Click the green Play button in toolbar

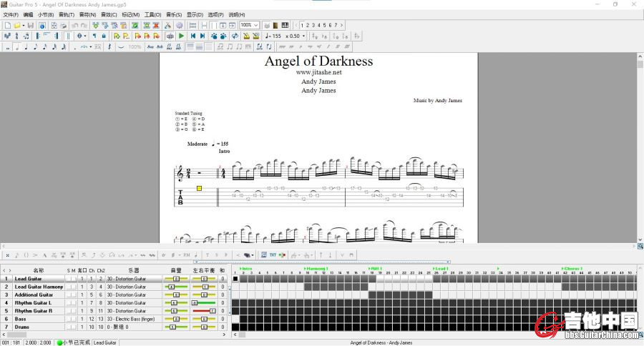click(x=181, y=36)
